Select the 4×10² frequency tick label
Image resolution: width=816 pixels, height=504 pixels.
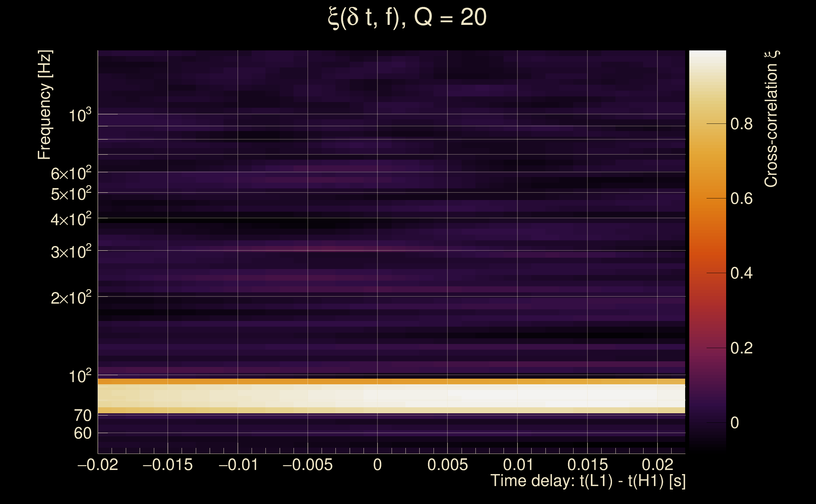pyautogui.click(x=71, y=220)
